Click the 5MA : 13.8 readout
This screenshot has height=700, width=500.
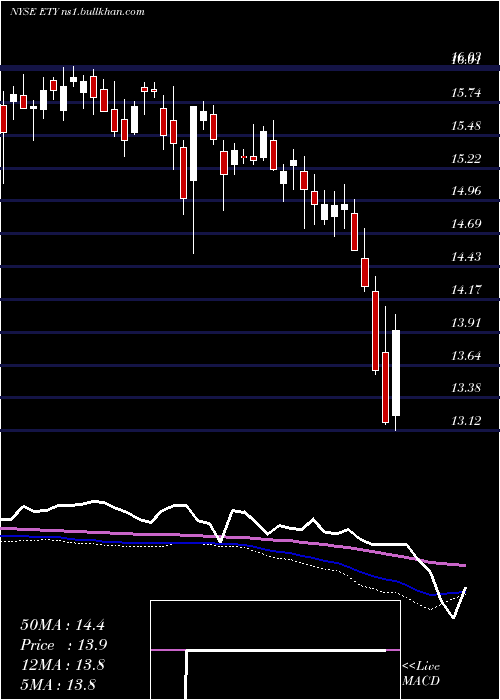(58, 684)
